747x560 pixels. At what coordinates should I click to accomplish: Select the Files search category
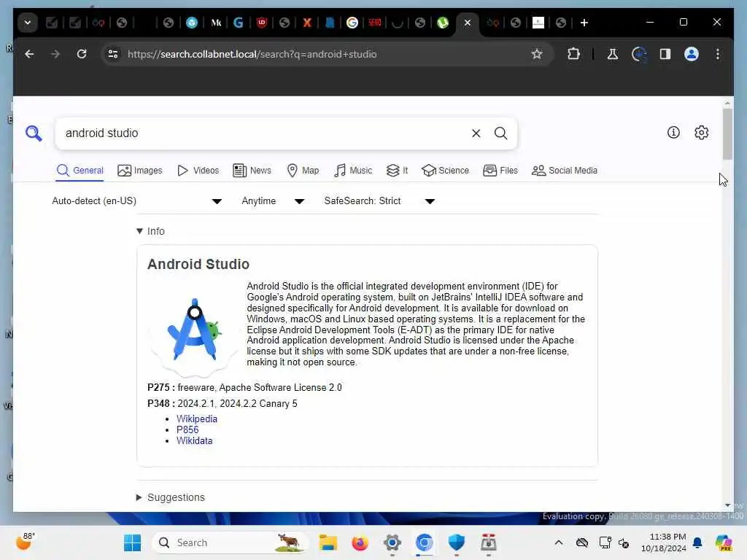[x=500, y=171]
